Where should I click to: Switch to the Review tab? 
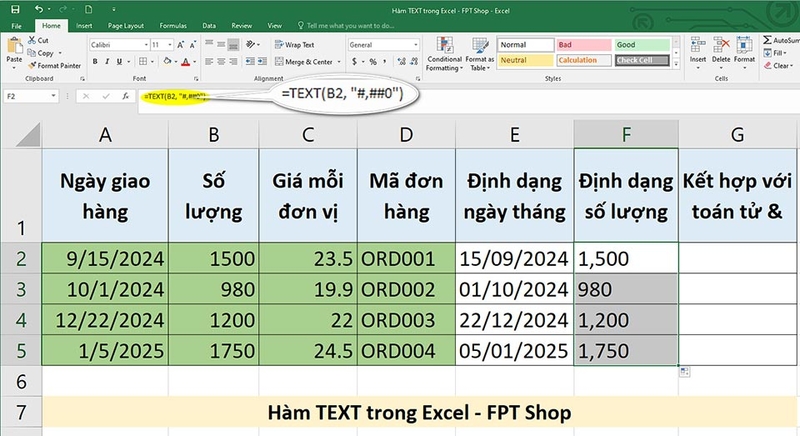click(241, 25)
